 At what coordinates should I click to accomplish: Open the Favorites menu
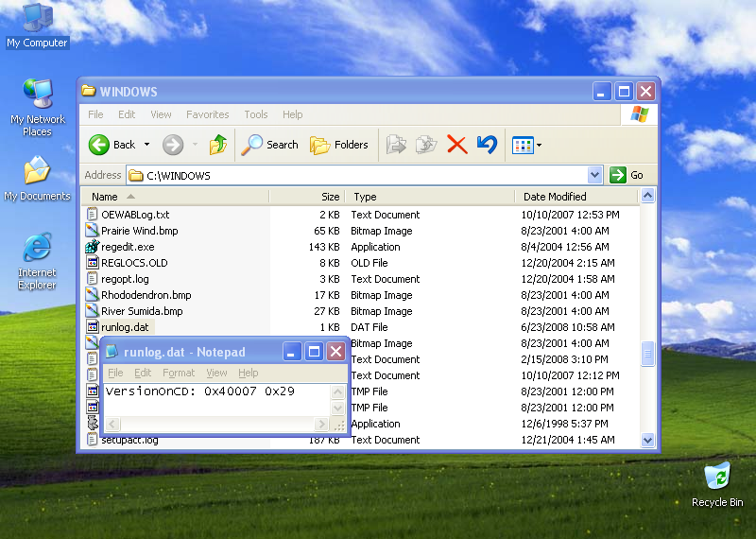click(207, 114)
